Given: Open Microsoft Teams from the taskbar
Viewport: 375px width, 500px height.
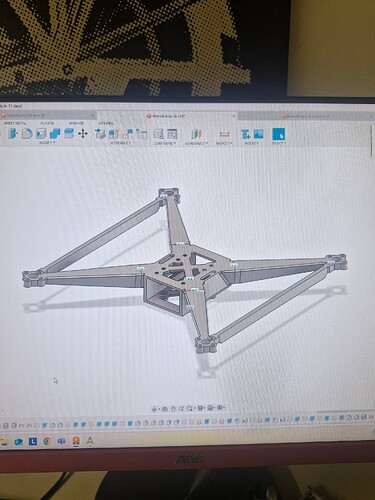Looking at the screenshot, I should 61,441.
